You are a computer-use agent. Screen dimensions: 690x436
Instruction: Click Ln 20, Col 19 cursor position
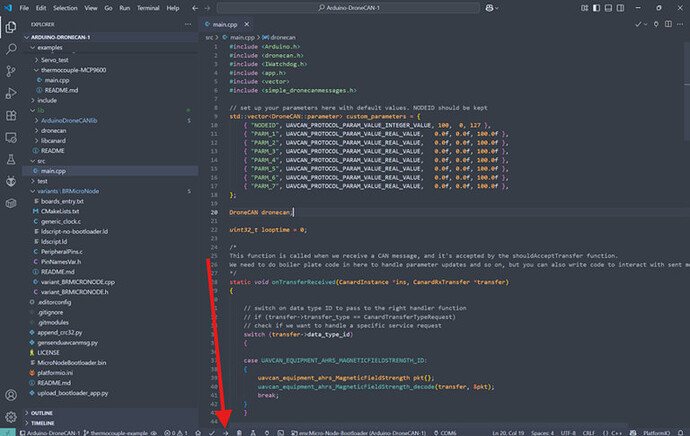click(508, 432)
